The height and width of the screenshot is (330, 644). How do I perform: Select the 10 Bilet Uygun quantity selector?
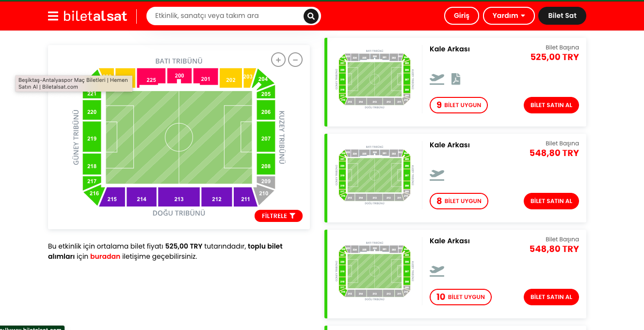coord(461,297)
